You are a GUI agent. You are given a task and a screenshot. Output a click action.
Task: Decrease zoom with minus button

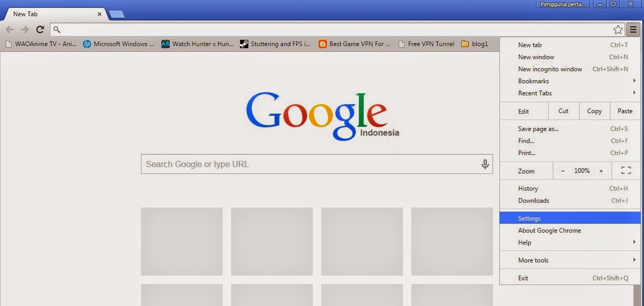tap(563, 171)
